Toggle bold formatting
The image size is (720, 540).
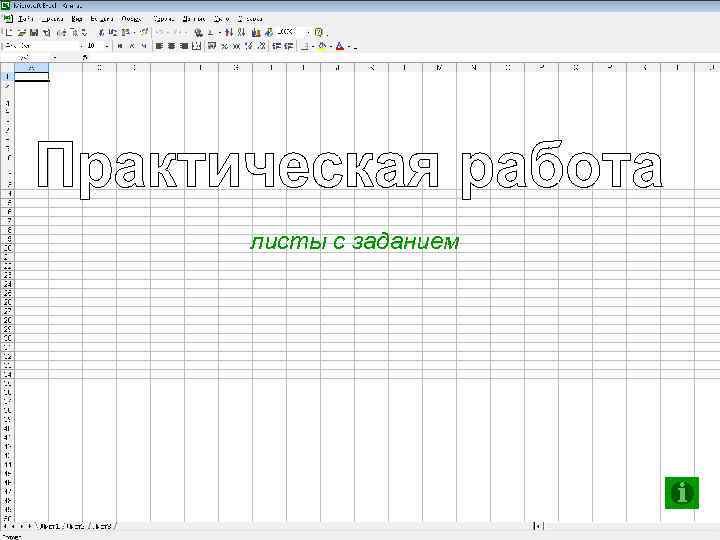pyautogui.click(x=120, y=46)
